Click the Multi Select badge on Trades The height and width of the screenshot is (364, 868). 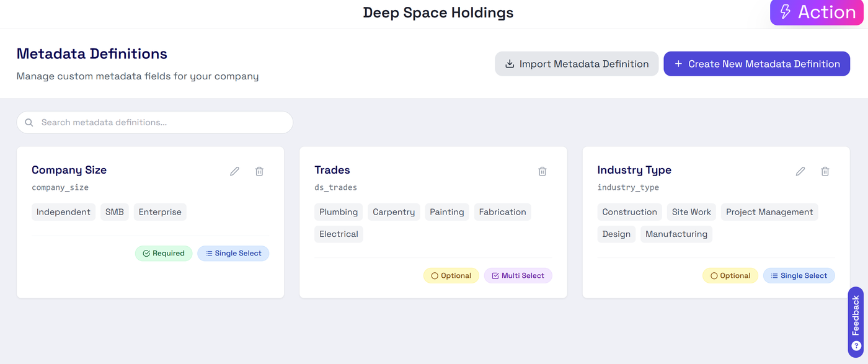[x=518, y=276]
